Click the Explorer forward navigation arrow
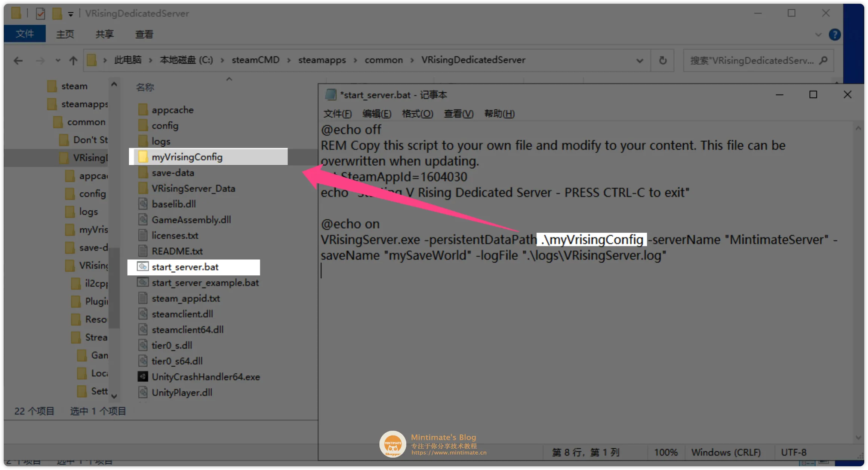This screenshot has height=470, width=868. pos(40,60)
